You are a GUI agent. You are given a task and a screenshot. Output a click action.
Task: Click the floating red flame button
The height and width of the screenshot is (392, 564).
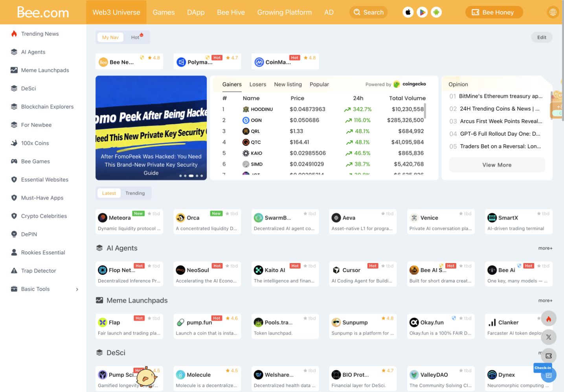click(x=549, y=319)
